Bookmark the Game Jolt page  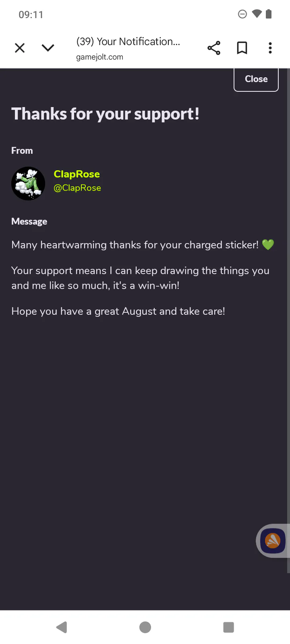coord(242,48)
